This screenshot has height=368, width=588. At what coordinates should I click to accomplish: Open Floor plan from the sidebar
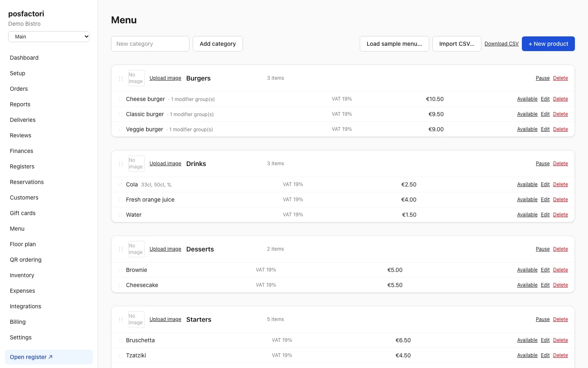pos(23,244)
